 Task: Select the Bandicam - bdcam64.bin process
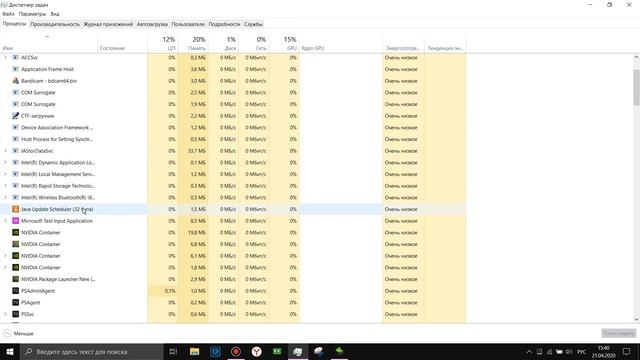49,81
